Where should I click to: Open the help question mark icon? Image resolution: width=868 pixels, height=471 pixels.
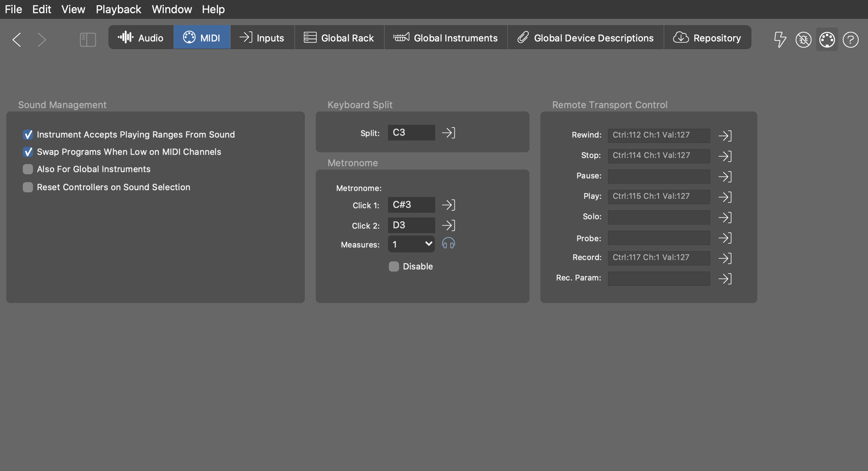850,39
